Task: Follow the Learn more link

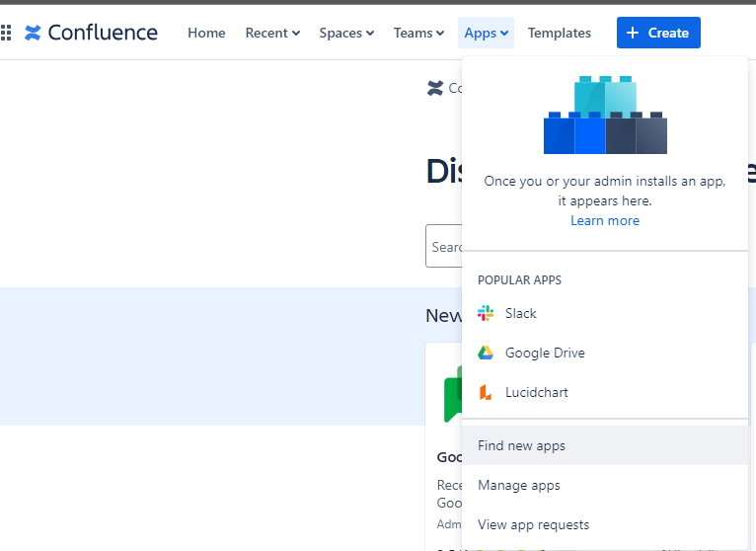Action: pos(605,220)
